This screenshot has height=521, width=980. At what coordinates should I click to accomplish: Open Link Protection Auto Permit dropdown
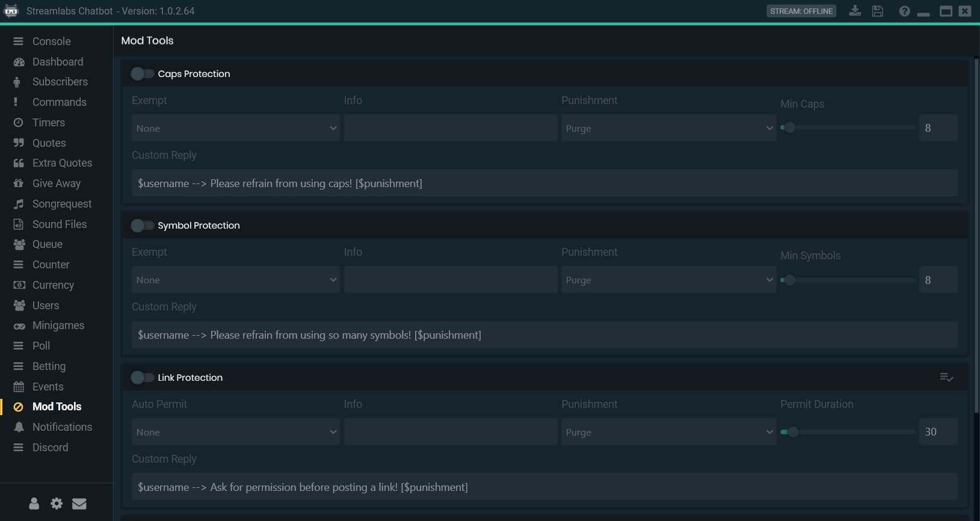click(235, 432)
